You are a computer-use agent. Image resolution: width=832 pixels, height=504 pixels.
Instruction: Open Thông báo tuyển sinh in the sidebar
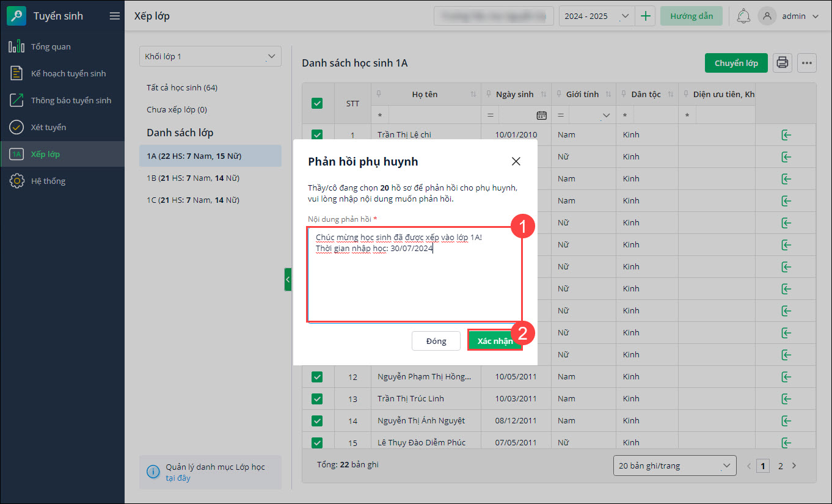point(62,100)
